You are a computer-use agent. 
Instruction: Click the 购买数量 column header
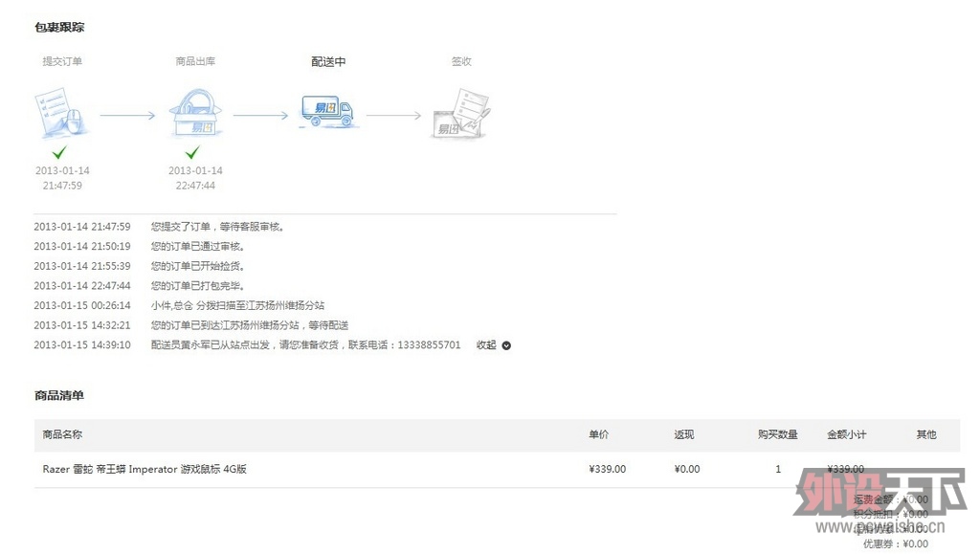(x=777, y=434)
